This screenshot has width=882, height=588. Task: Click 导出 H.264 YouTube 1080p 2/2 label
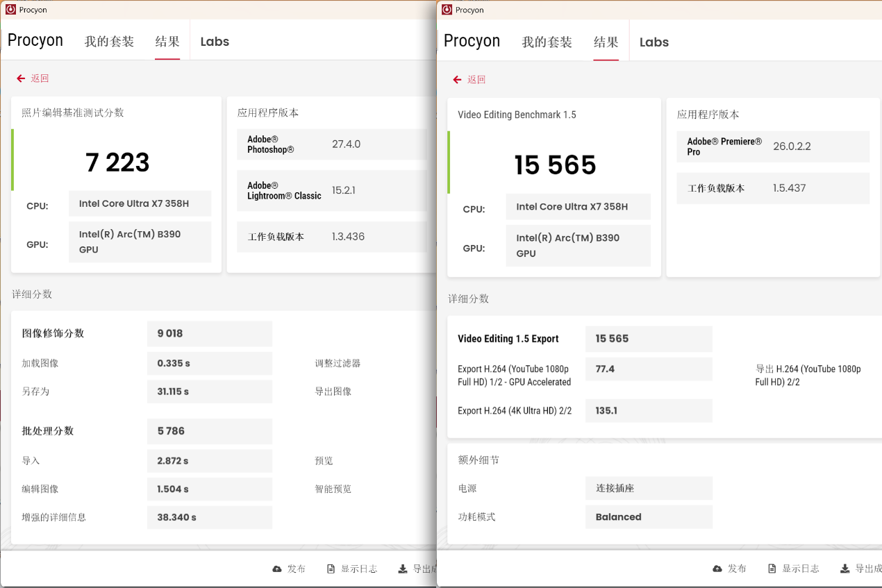point(808,376)
